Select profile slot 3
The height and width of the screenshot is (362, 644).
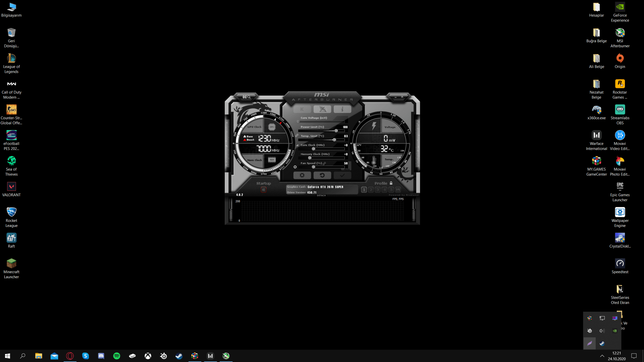coord(378,190)
